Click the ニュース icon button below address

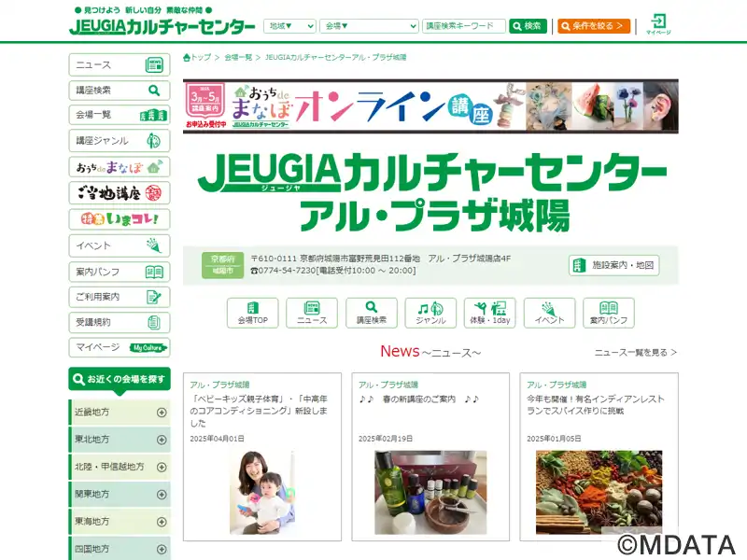[x=312, y=313]
